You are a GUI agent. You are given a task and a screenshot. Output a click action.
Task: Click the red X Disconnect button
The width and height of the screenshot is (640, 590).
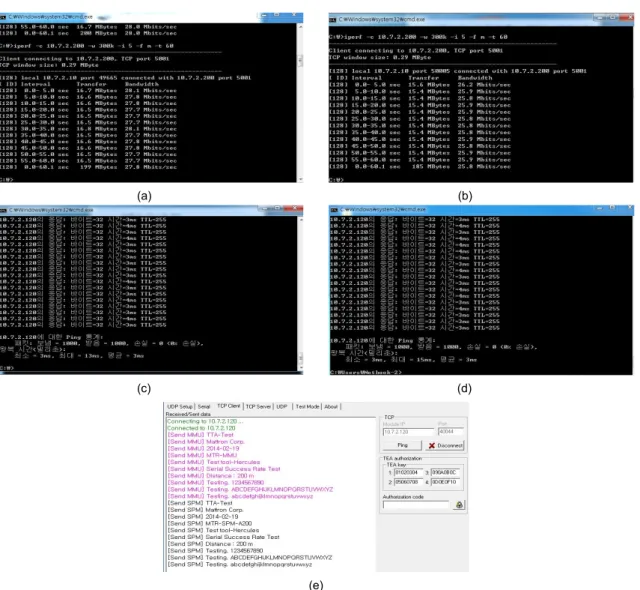pyautogui.click(x=445, y=446)
